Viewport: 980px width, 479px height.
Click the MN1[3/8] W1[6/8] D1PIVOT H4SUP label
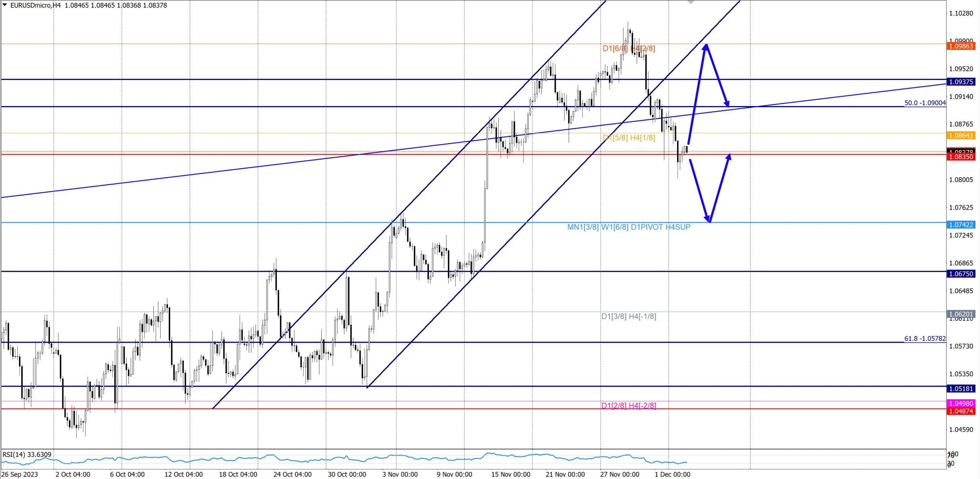[629, 227]
